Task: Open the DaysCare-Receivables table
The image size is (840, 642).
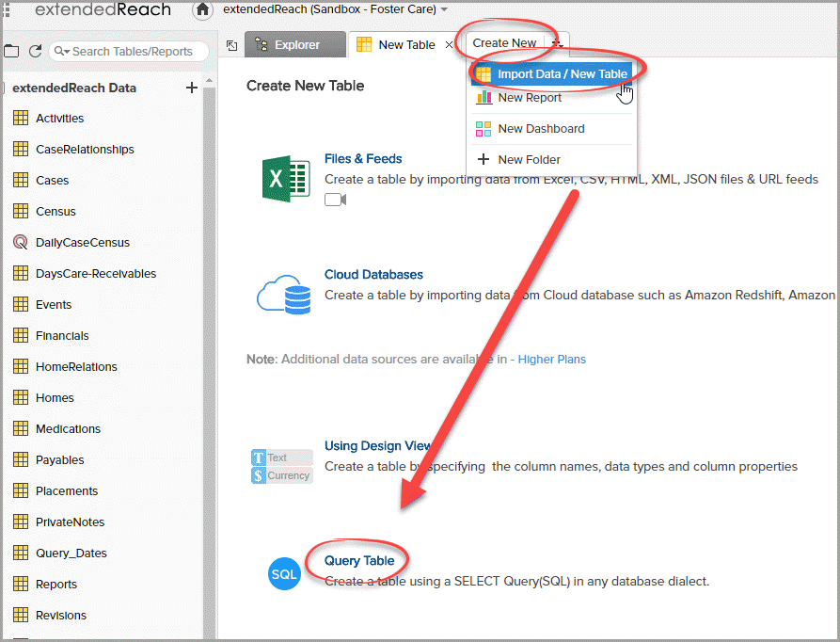Action: [x=96, y=273]
